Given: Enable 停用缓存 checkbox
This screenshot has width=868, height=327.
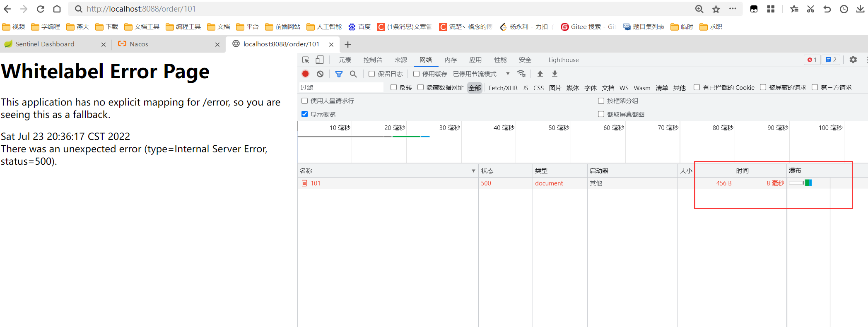Looking at the screenshot, I should point(416,74).
